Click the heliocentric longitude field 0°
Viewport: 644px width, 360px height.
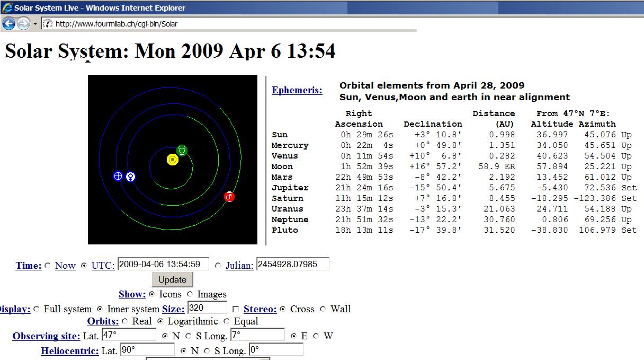(x=276, y=349)
